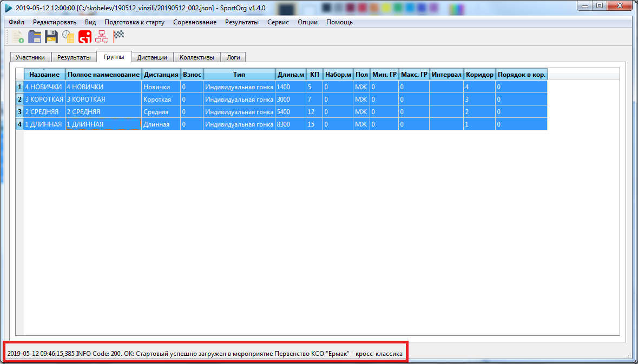Click the length cell 1400

(291, 87)
